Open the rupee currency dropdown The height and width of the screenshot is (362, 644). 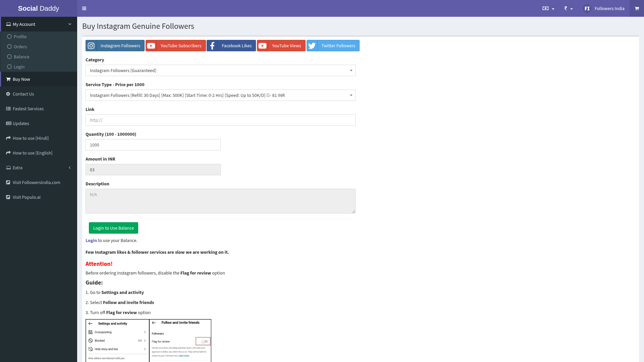(x=568, y=8)
